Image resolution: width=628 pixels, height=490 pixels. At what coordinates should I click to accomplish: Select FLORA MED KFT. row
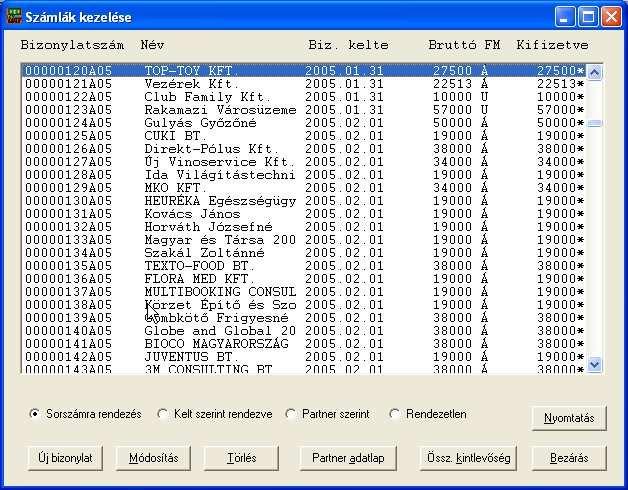tap(304, 279)
